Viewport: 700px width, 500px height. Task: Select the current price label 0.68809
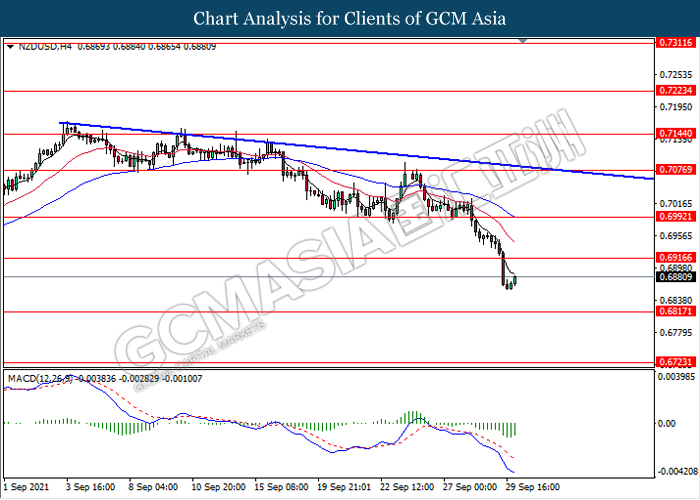pos(675,277)
